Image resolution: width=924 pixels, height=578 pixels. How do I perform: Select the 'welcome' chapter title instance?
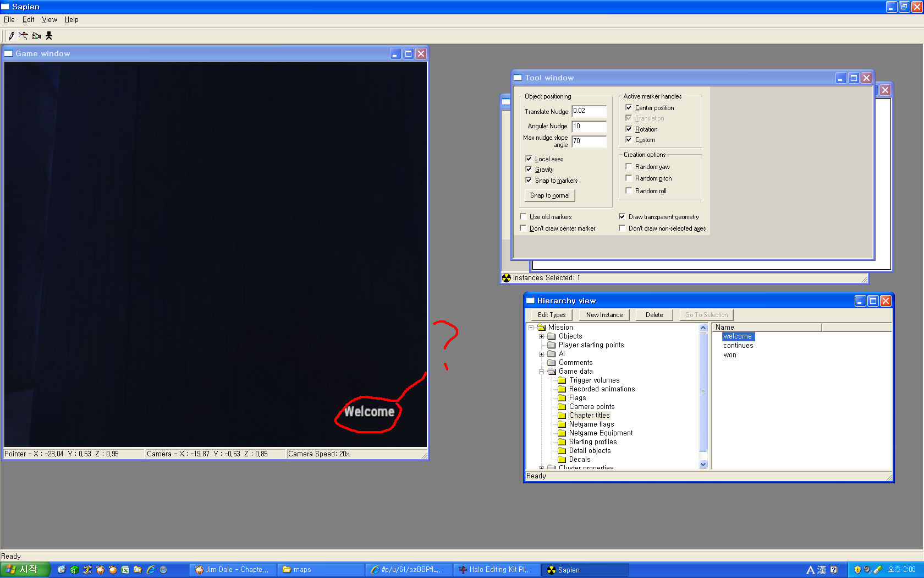click(738, 336)
